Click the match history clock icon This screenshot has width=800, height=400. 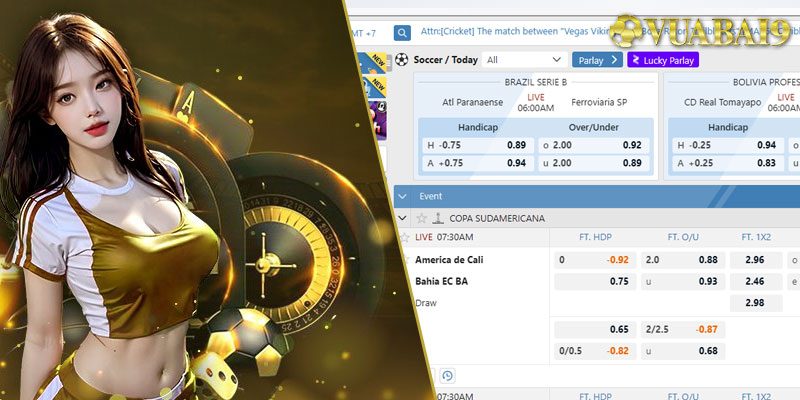(447, 376)
